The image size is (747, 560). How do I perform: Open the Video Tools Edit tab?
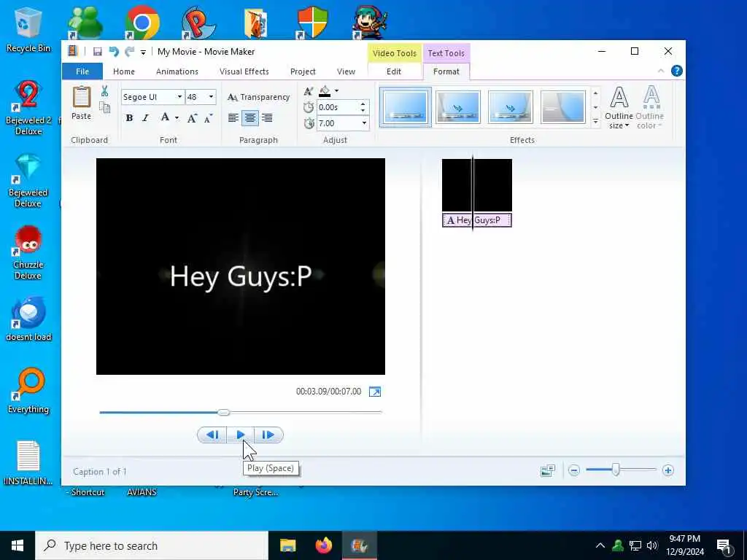click(393, 71)
